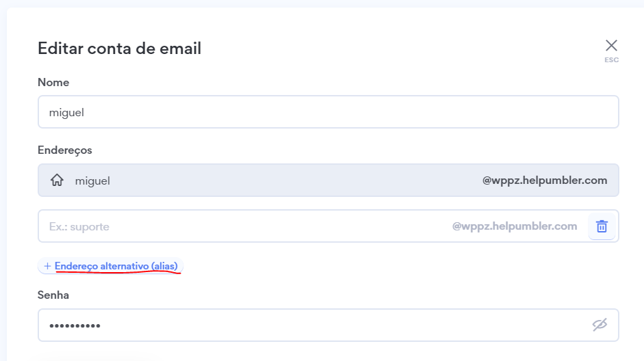Click the Nome field label
The height and width of the screenshot is (361, 644).
[x=53, y=82]
